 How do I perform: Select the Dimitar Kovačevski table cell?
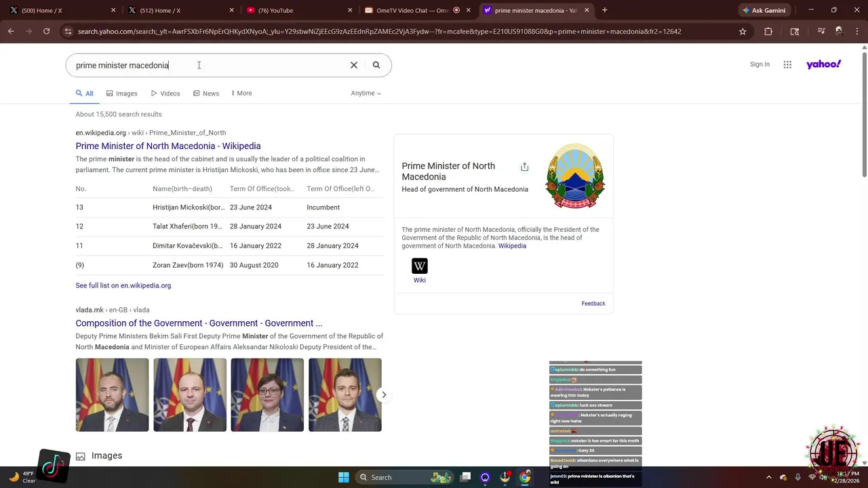187,245
